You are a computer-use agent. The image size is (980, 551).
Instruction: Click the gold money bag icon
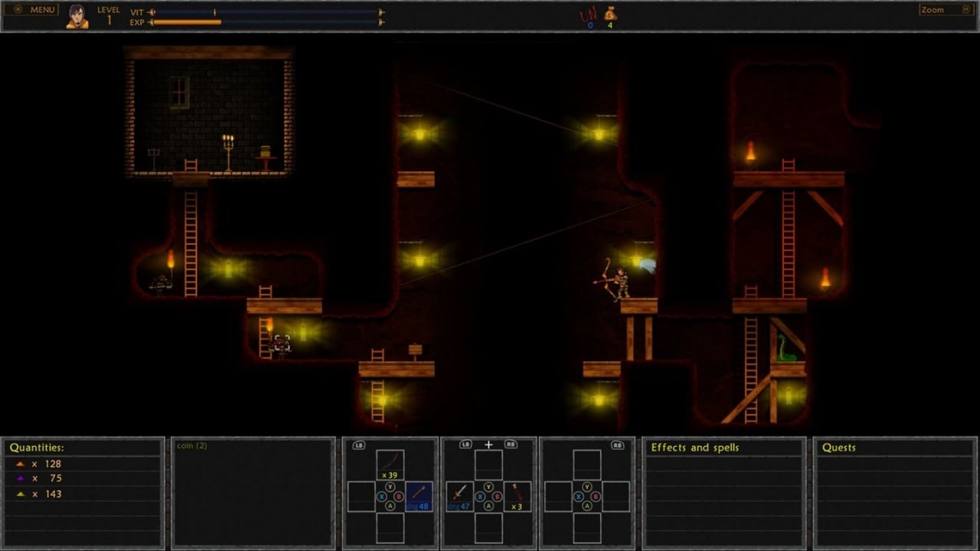coord(609,14)
